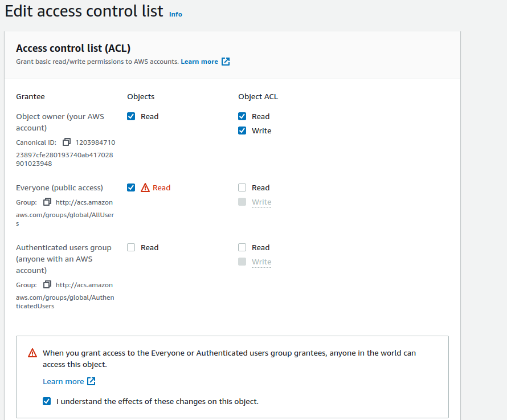The height and width of the screenshot is (420, 507).
Task: Disable Everyone public access Objects Read
Action: coord(131,187)
